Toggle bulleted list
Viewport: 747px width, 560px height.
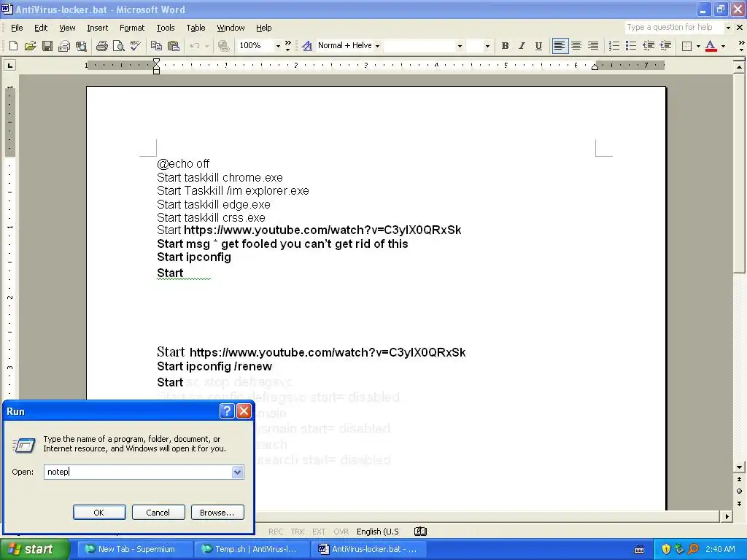(x=631, y=46)
